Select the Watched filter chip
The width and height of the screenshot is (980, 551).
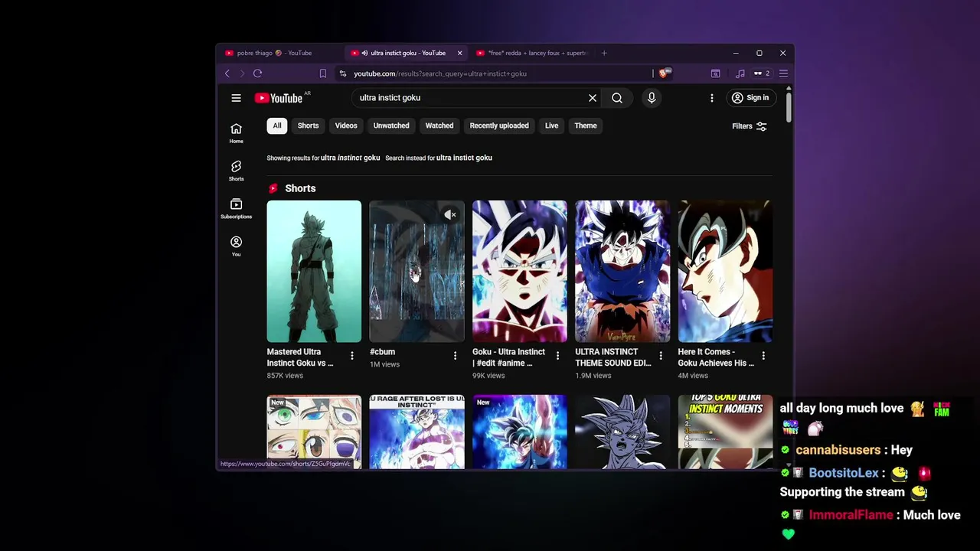pyautogui.click(x=439, y=126)
